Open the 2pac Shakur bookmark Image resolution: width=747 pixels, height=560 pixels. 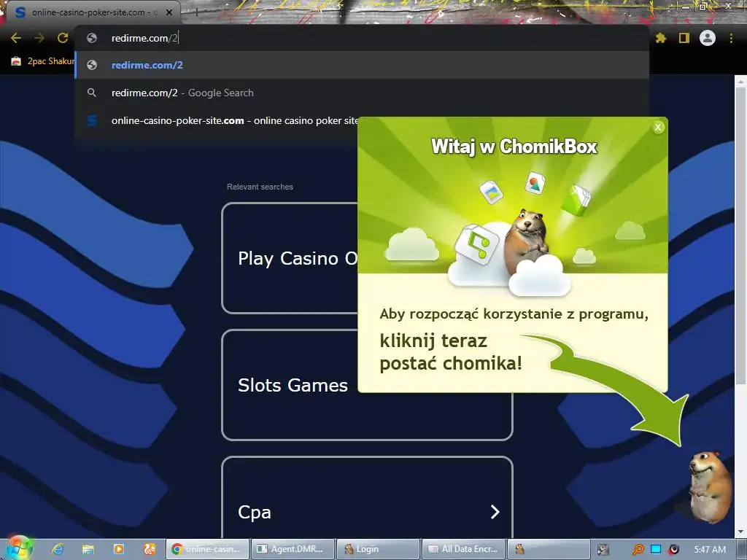(43, 61)
